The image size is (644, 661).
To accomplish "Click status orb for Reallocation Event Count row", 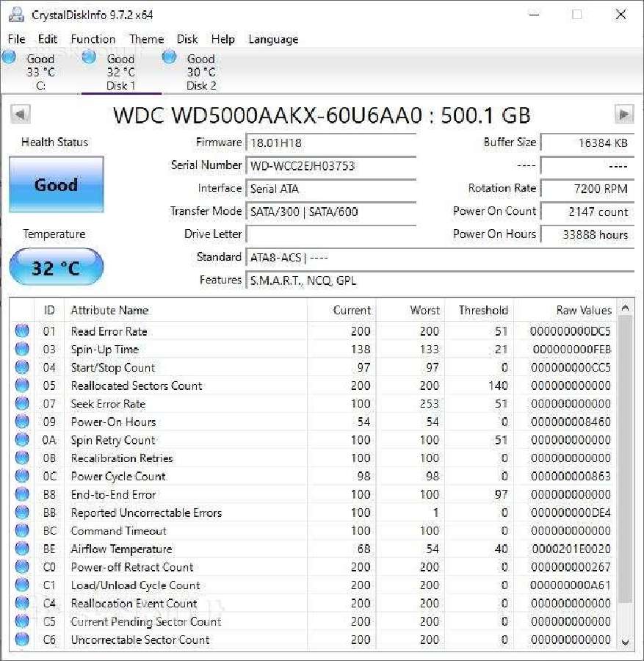I will click(x=22, y=602).
